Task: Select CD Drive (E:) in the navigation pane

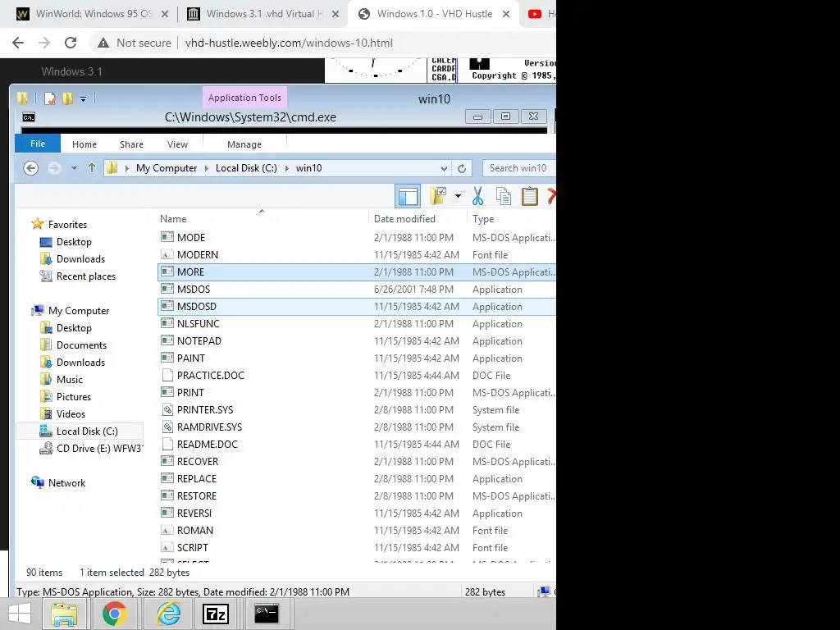Action: coord(99,449)
